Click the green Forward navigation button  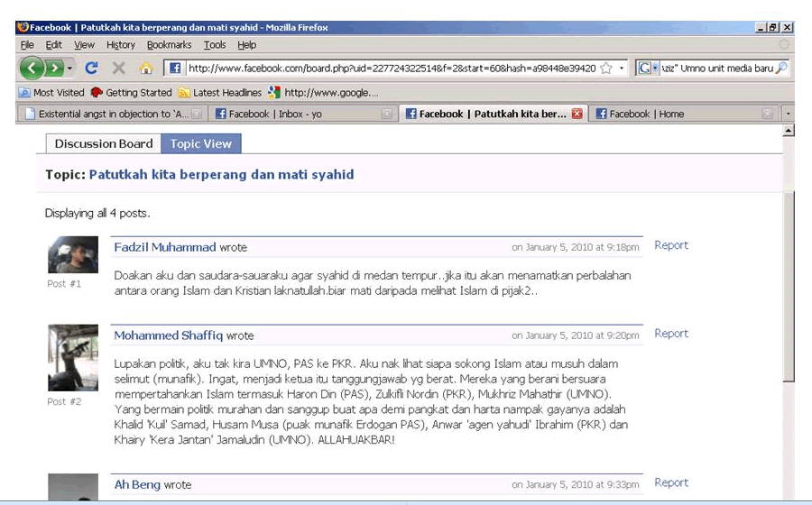[54, 68]
